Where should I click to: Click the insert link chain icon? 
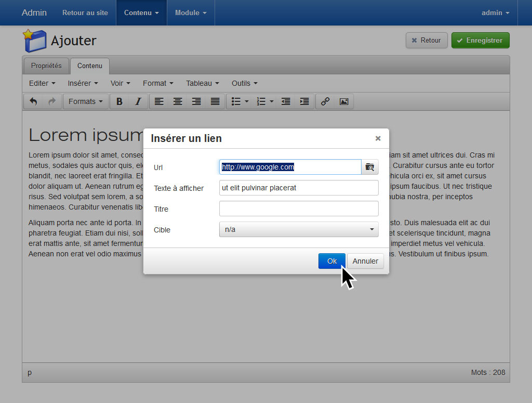(325, 101)
